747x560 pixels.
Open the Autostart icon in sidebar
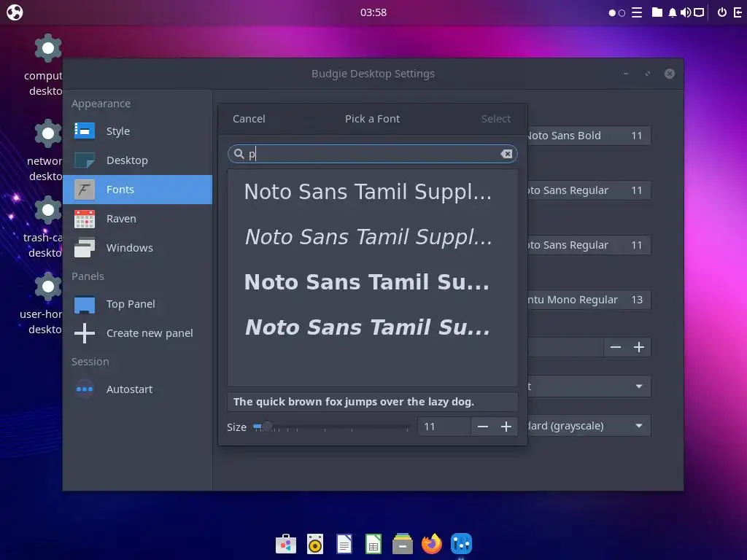[85, 389]
